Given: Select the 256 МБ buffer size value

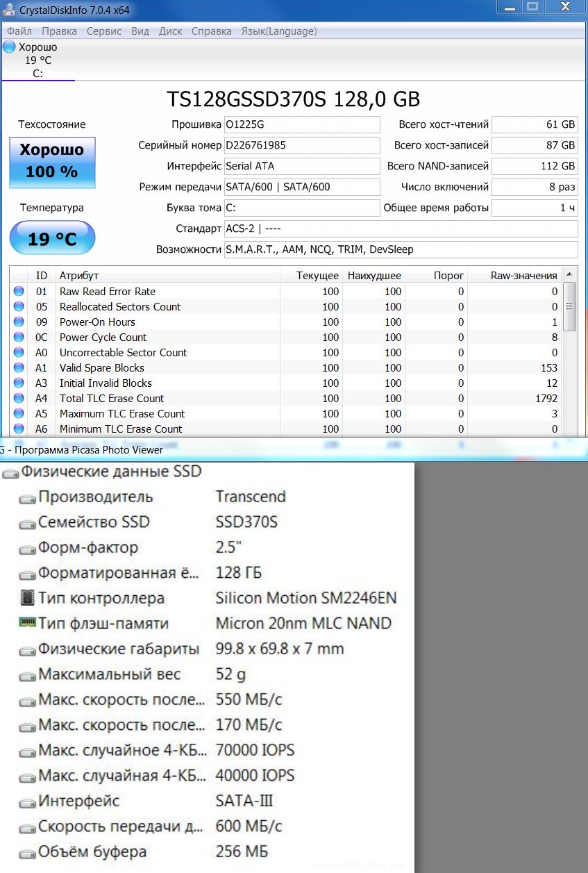Looking at the screenshot, I should (x=242, y=851).
